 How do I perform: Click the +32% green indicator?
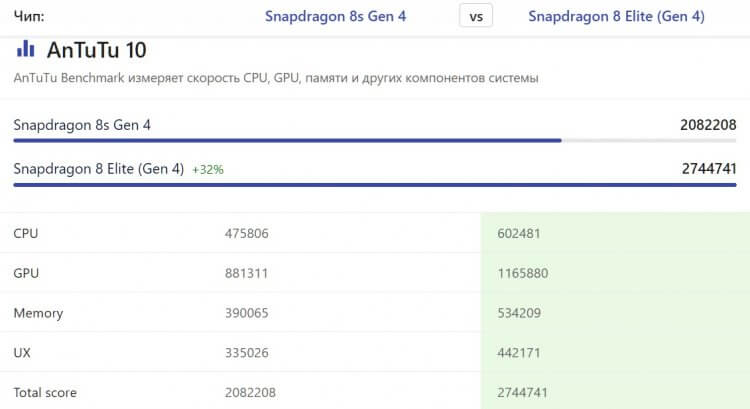pos(208,169)
